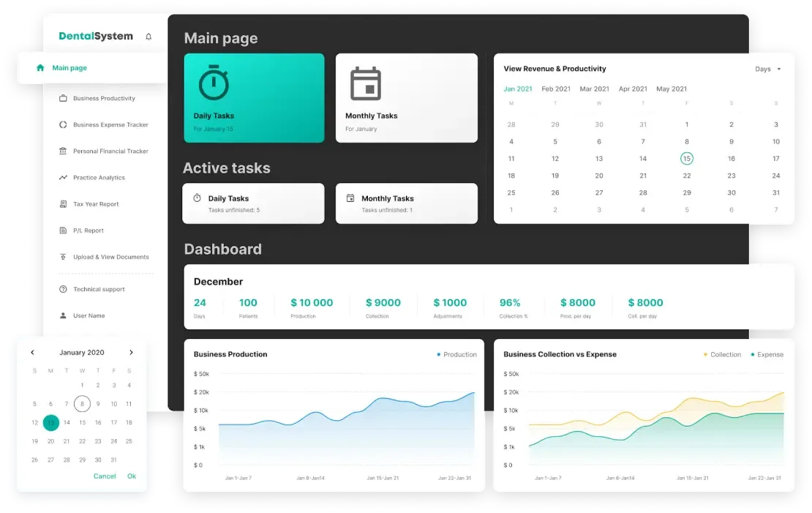Go to next month in January 2020 picker
Screen dimensions: 812x513
click(131, 352)
